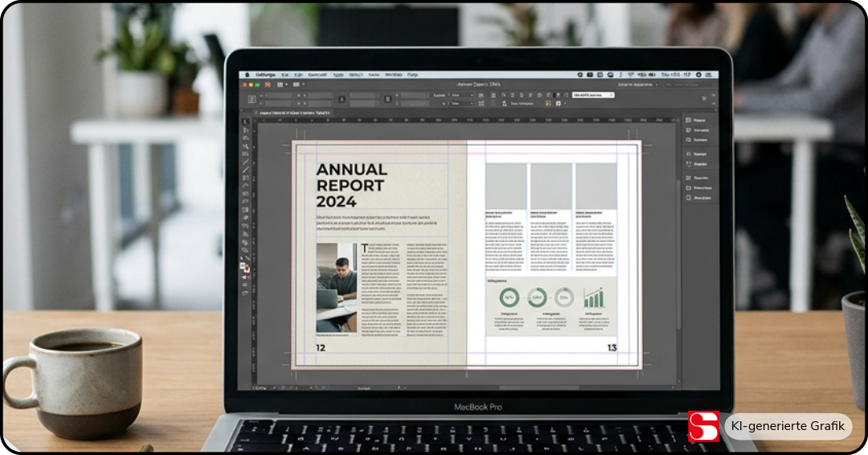The image size is (868, 455).
Task: Open the Edit menu
Action: coord(298,75)
